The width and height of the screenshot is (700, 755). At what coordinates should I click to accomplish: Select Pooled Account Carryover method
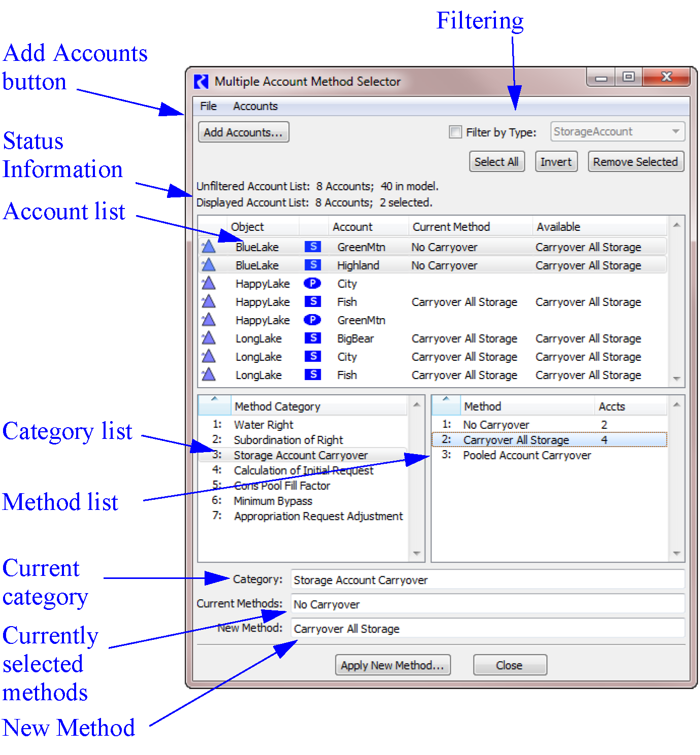pos(526,455)
